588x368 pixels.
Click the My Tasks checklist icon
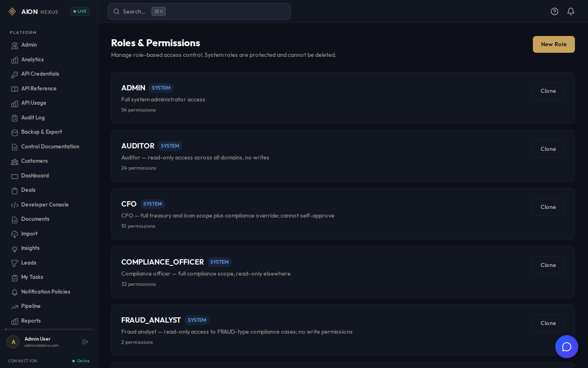click(15, 278)
